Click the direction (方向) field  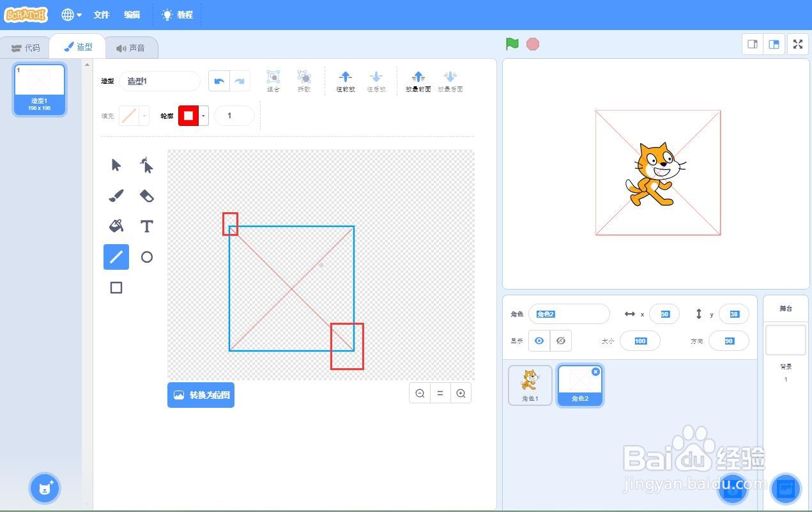729,341
